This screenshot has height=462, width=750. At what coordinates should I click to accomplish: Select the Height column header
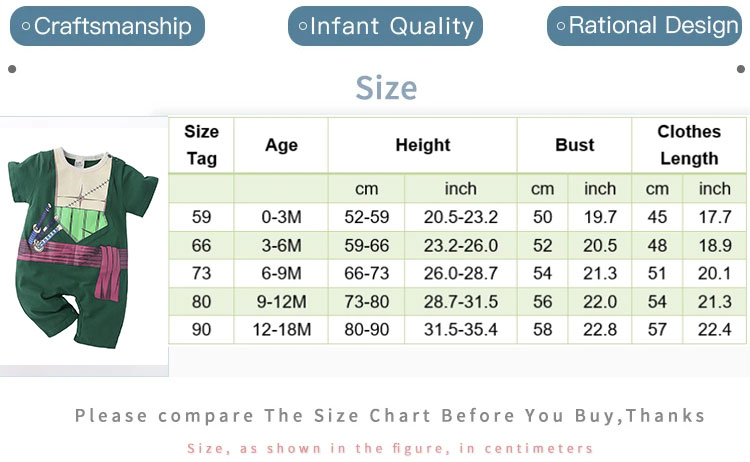coord(422,145)
